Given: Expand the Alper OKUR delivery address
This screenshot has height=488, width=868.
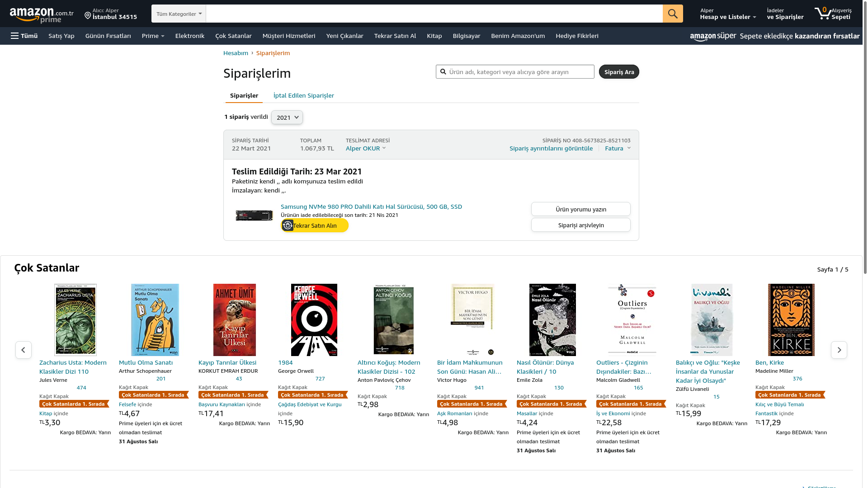Looking at the screenshot, I should click(x=366, y=148).
